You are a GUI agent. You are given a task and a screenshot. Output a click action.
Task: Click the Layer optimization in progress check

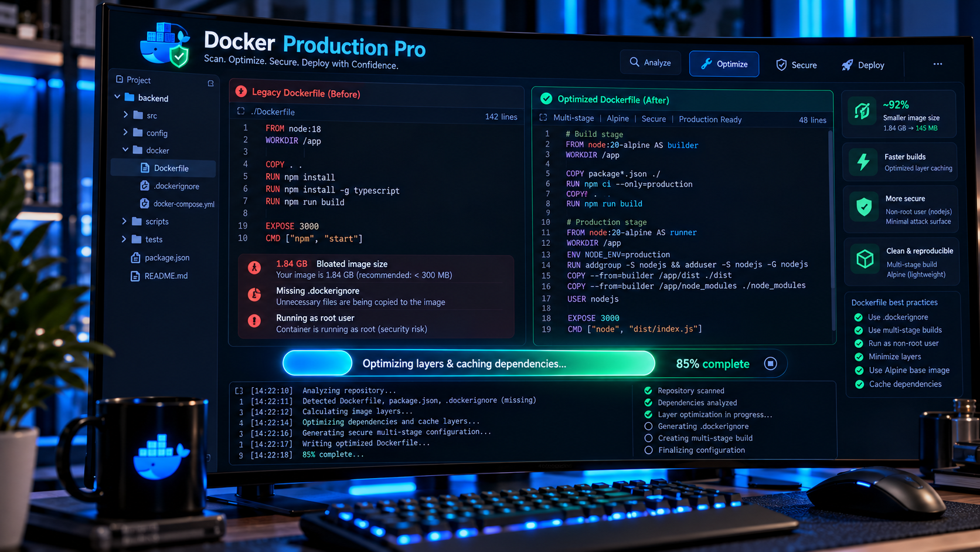pyautogui.click(x=648, y=414)
